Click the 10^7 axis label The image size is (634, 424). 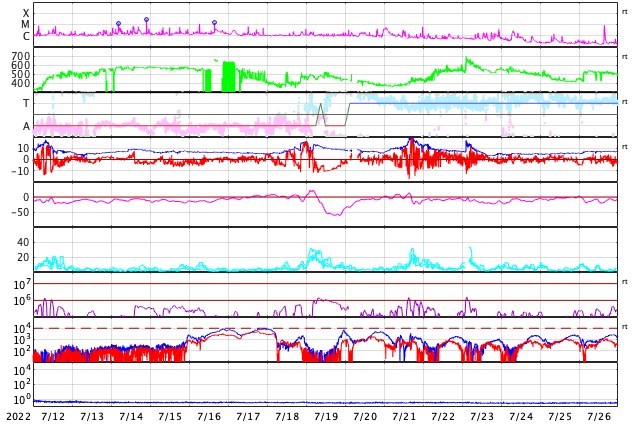pyautogui.click(x=22, y=284)
